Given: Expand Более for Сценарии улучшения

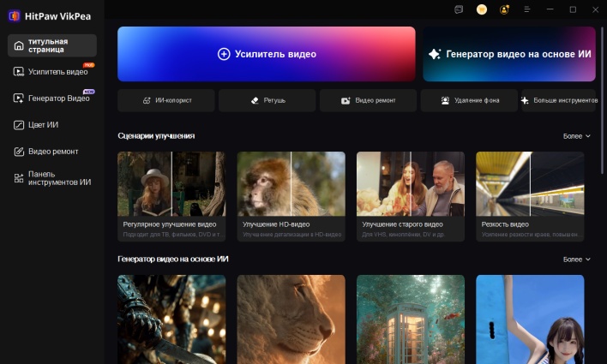Looking at the screenshot, I should 576,136.
